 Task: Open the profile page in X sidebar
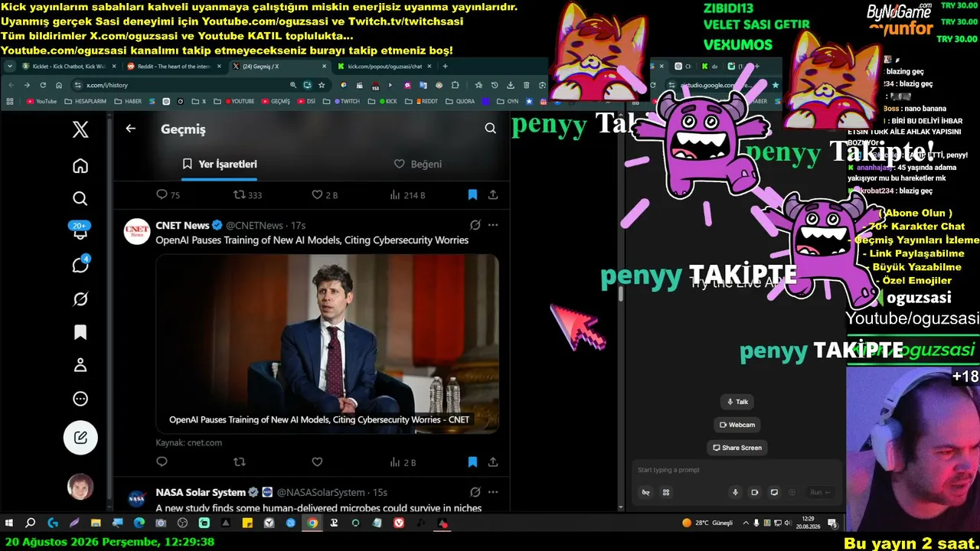tap(80, 365)
